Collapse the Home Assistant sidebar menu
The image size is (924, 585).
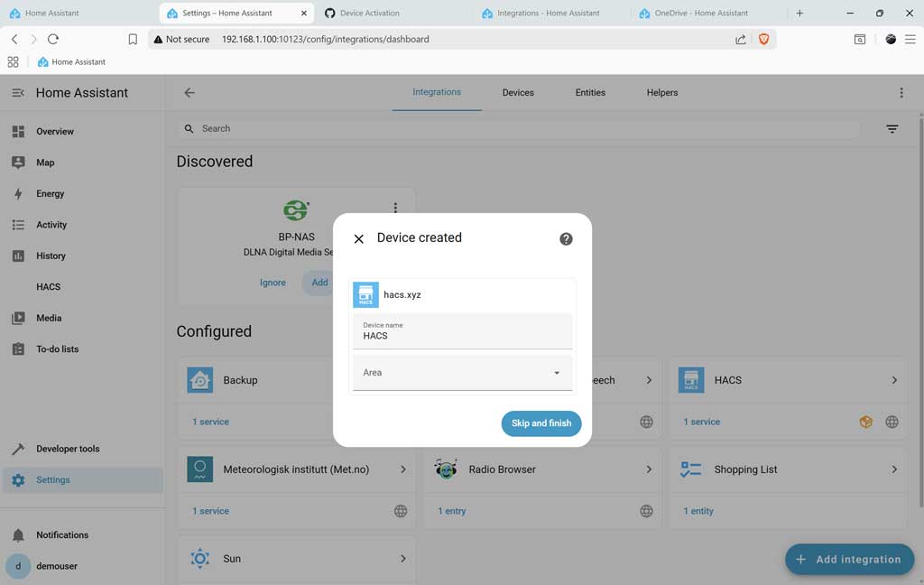click(18, 93)
